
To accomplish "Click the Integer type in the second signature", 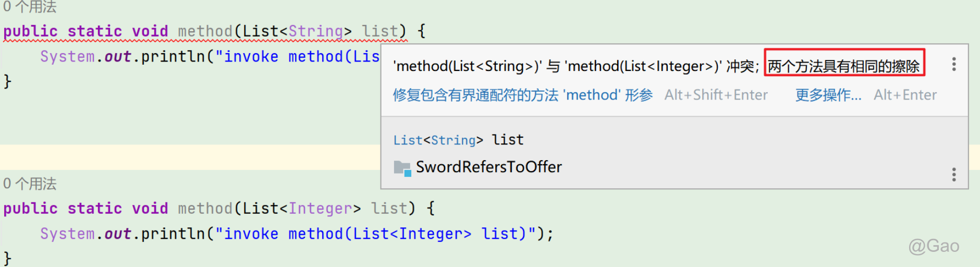I will point(321,209).
